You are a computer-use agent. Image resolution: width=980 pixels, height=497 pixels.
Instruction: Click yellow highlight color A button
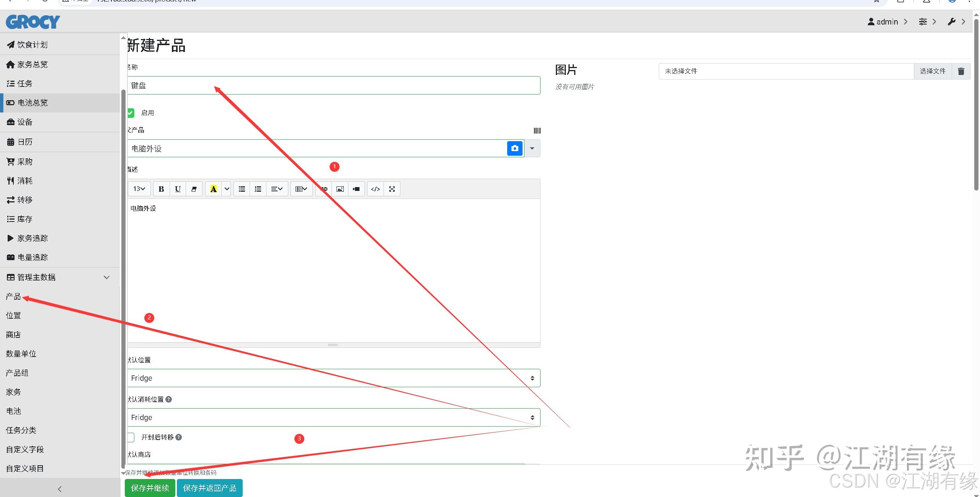[x=214, y=189]
